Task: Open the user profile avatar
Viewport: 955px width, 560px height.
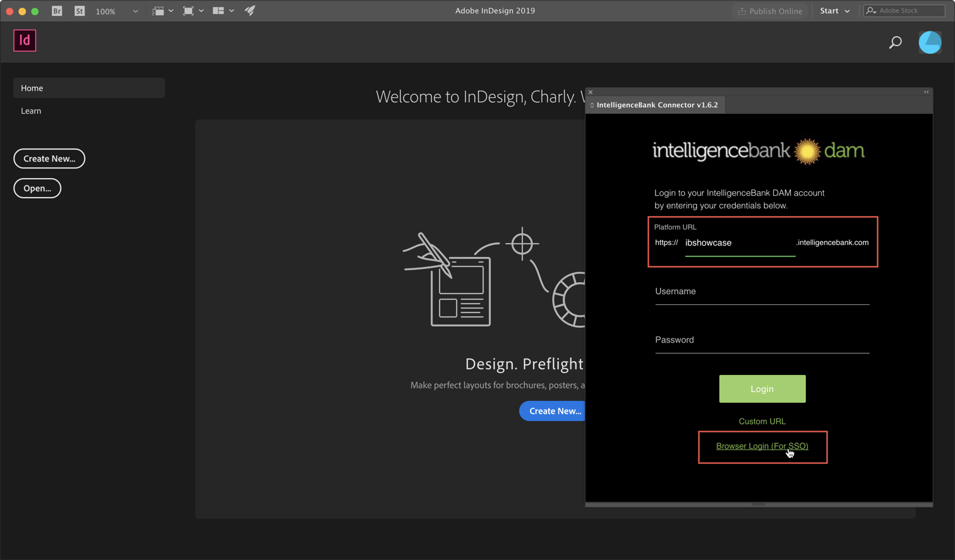Action: 930,42
